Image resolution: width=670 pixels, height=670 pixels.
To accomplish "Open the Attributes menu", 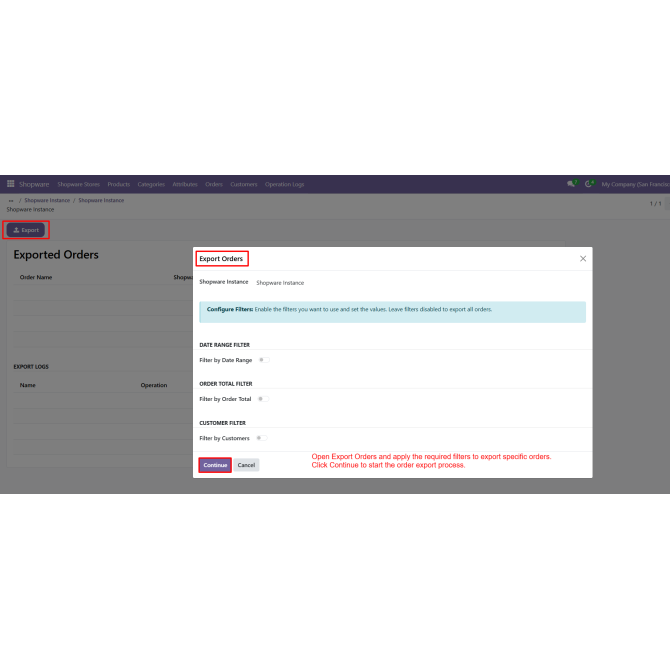I will (185, 184).
